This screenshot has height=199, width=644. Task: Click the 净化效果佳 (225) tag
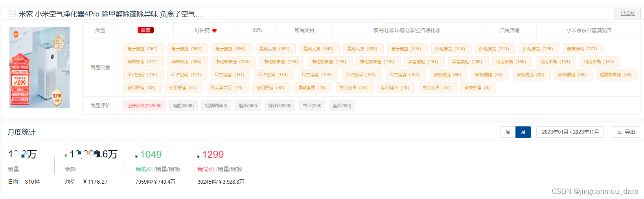[330, 62]
